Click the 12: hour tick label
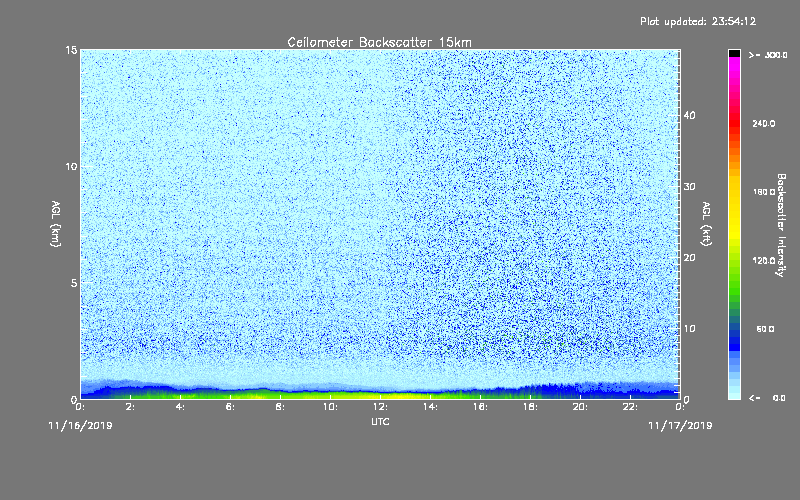The image size is (800, 500). [x=380, y=407]
